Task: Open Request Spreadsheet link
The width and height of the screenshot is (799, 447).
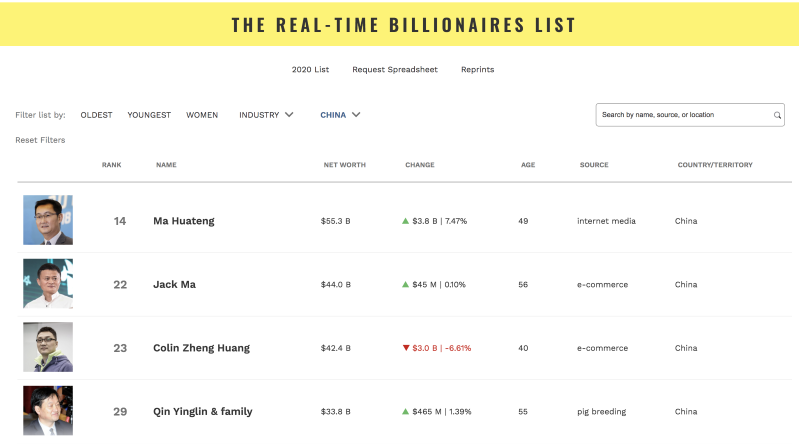Action: [395, 69]
